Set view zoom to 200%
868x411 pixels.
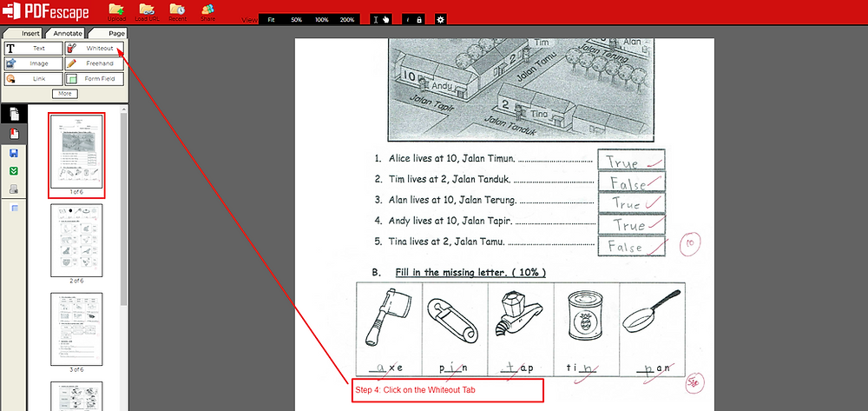tap(347, 19)
